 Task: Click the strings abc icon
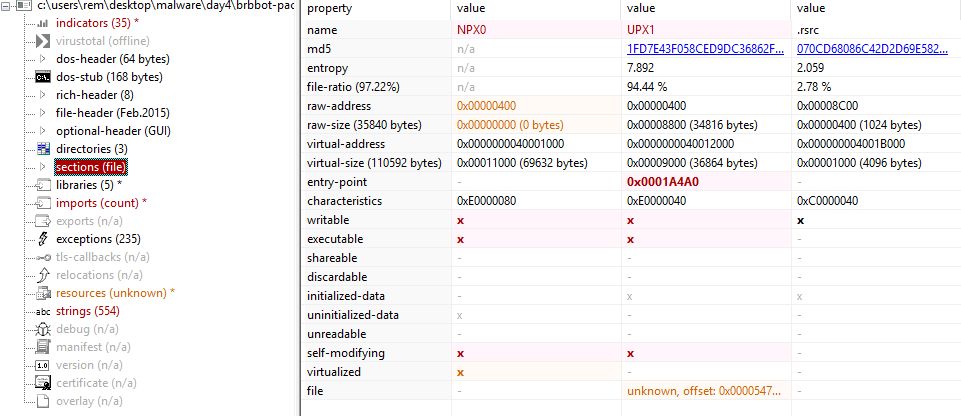[42, 311]
